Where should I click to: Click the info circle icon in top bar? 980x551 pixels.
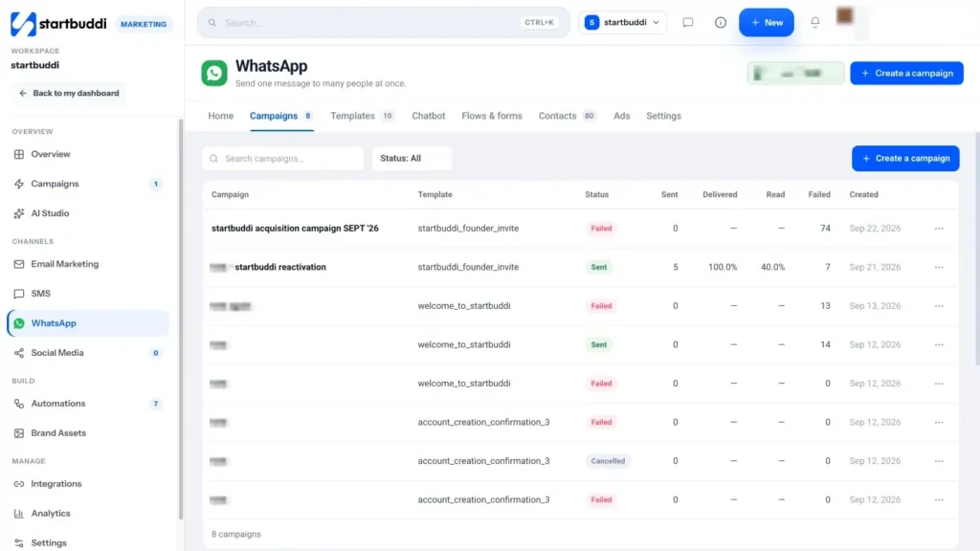click(x=721, y=23)
